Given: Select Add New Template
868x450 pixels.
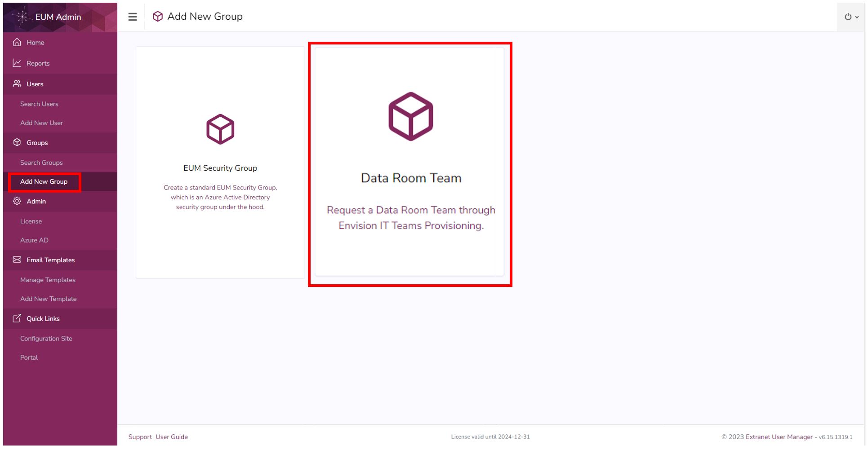Looking at the screenshot, I should pyautogui.click(x=48, y=299).
